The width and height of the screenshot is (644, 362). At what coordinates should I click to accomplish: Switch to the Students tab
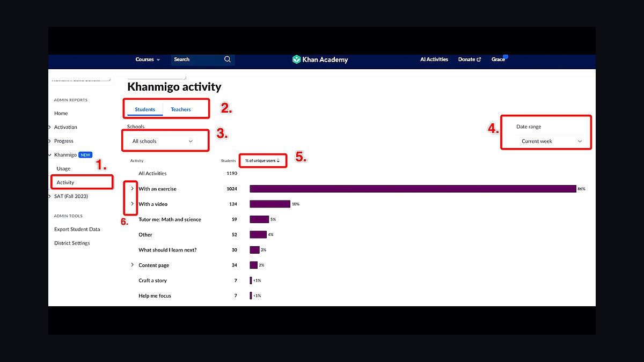click(x=145, y=109)
